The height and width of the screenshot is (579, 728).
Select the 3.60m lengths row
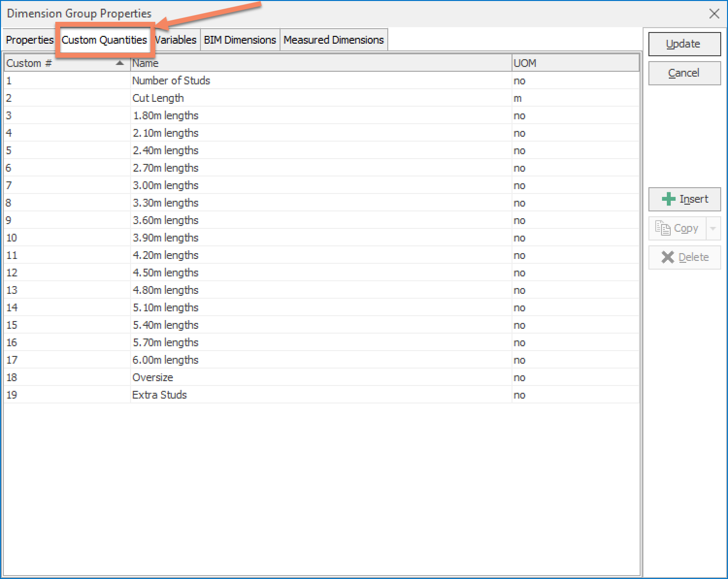point(322,220)
